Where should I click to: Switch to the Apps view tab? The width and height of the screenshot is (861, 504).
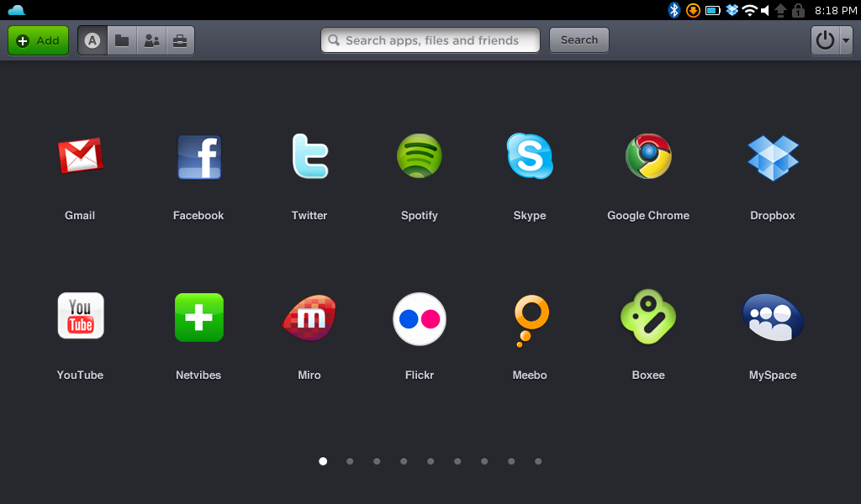pos(92,40)
